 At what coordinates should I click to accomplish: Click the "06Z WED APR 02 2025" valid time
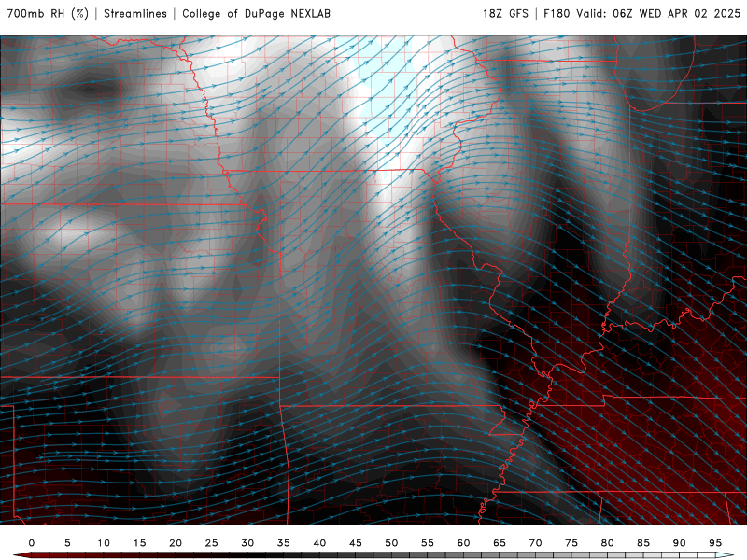[x=676, y=14]
